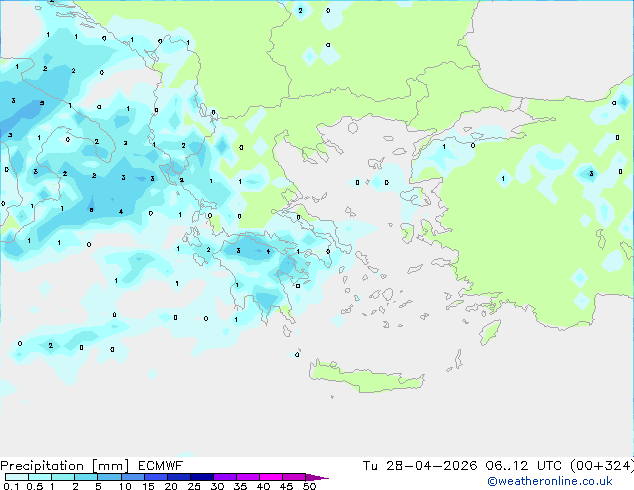634x490 pixels.
Task: Pick the 2–5 mm legend color swatch
Action: [86, 477]
